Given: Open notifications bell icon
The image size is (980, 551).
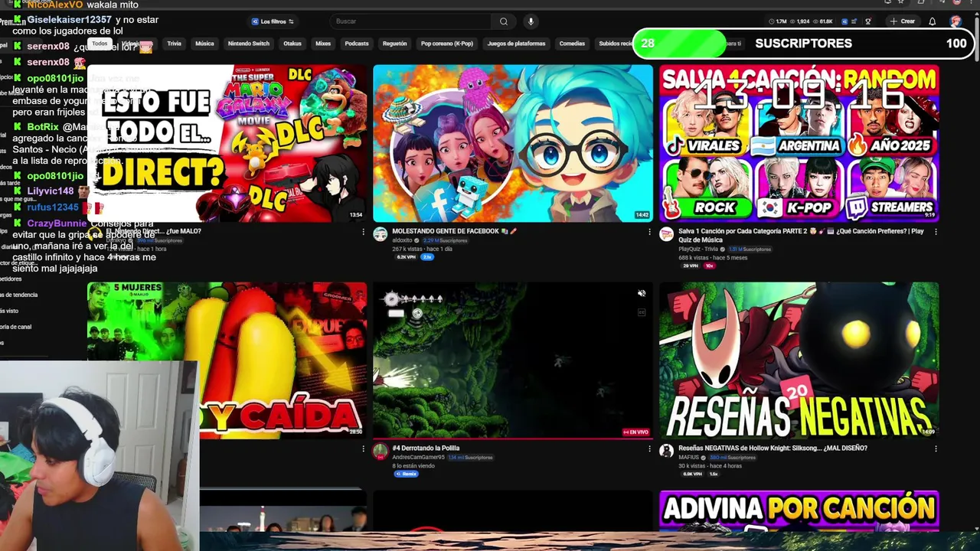Looking at the screenshot, I should 932,21.
